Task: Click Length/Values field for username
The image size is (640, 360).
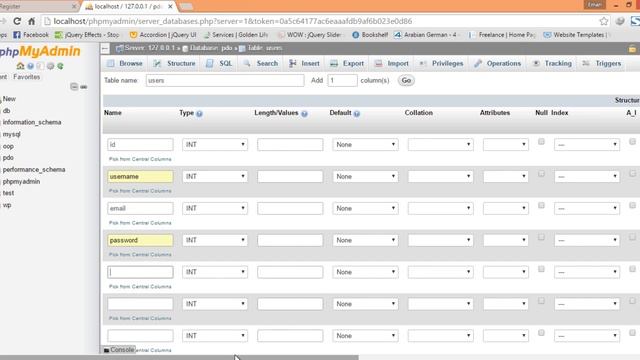Action: 290,176
